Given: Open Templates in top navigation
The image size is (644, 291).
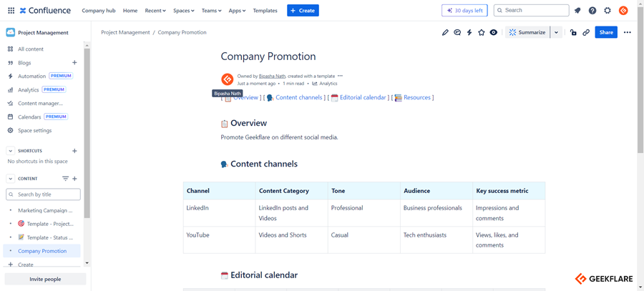Looking at the screenshot, I should point(265,11).
